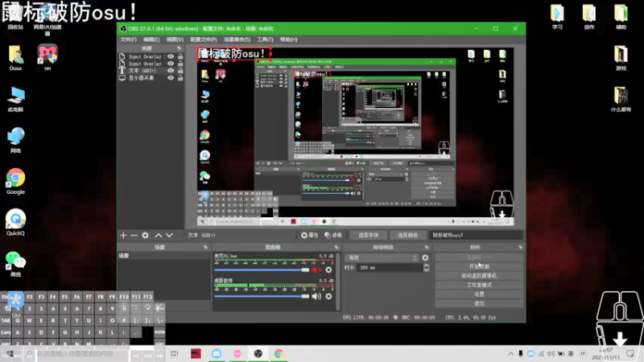Click the 时长 duration field
The height and width of the screenshot is (362, 644).
[x=390, y=268]
